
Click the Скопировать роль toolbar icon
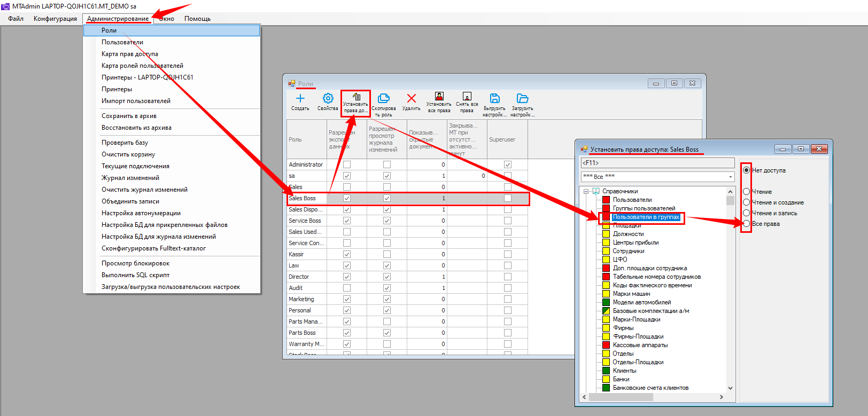tap(383, 99)
